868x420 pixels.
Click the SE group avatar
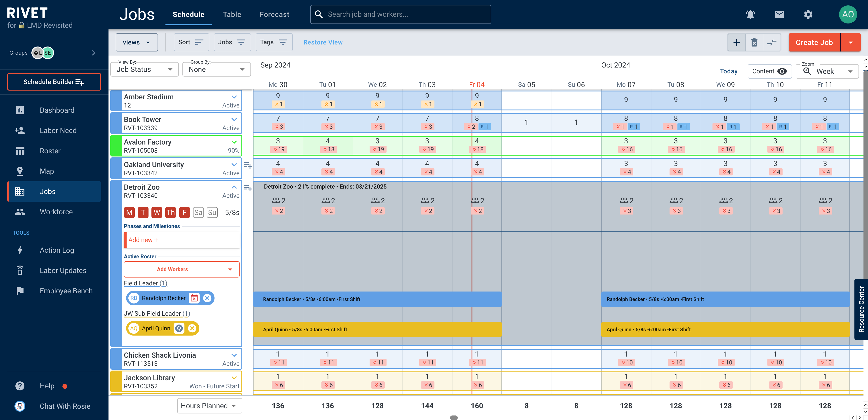pyautogui.click(x=48, y=53)
